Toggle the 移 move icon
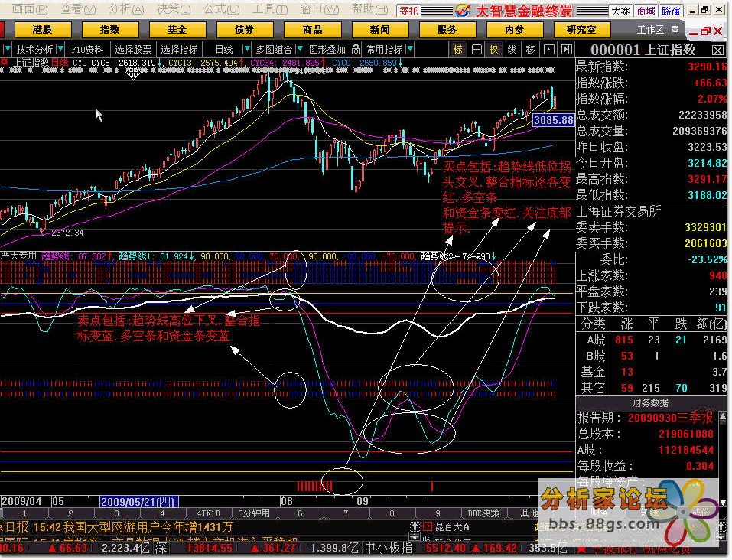732x560 pixels. tap(530, 49)
